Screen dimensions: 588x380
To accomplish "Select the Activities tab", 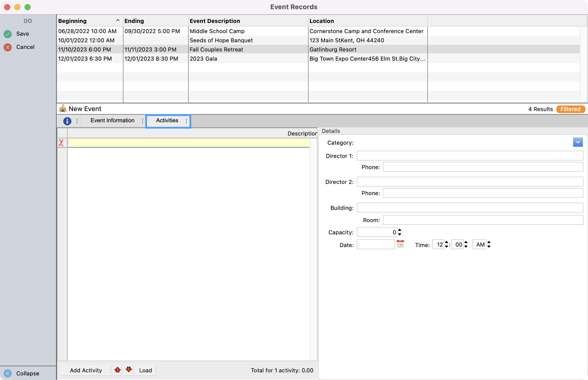I will pos(167,121).
